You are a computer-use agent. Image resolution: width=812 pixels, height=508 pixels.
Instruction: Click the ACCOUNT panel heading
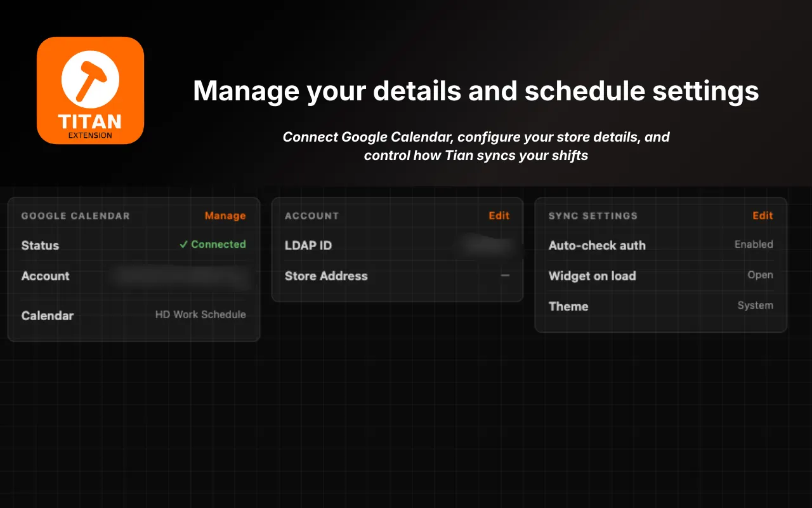tap(311, 216)
